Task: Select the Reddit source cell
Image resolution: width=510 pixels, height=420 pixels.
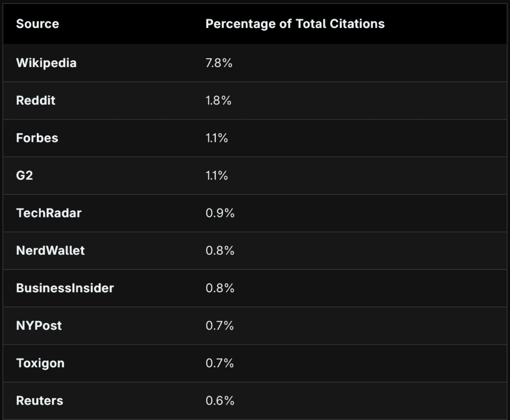Action: pyautogui.click(x=36, y=101)
